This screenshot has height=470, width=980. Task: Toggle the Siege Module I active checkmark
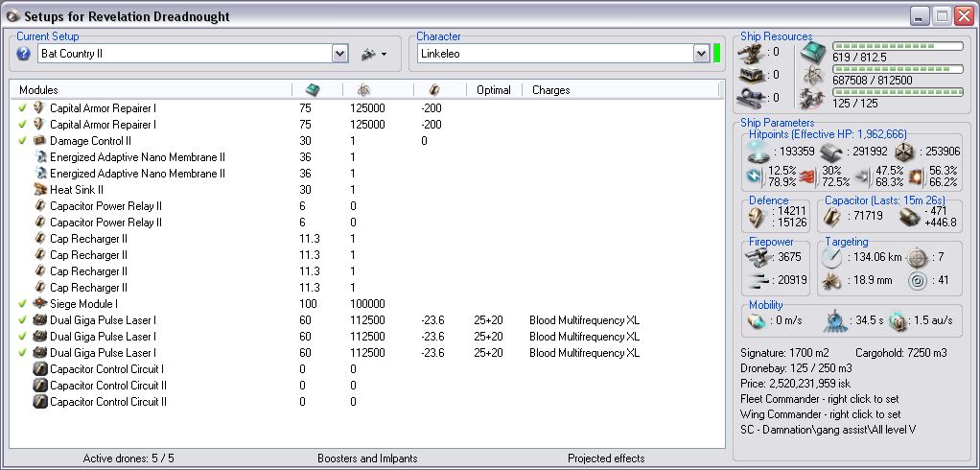[x=23, y=304]
